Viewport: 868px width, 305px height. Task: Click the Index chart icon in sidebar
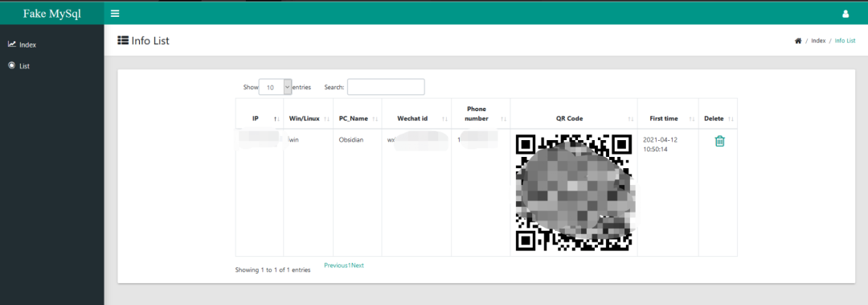click(11, 44)
